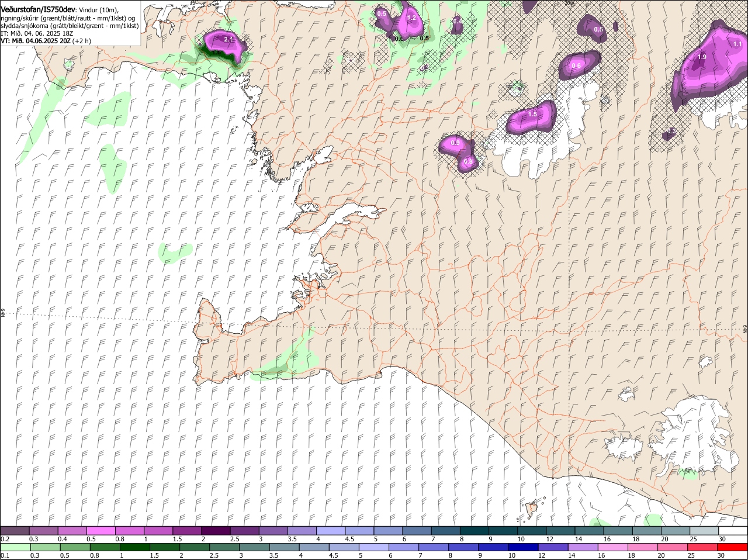Viewport: 748px width, 560px height.
Task: Select the 1.1 precipitation value label
Action: click(x=737, y=44)
